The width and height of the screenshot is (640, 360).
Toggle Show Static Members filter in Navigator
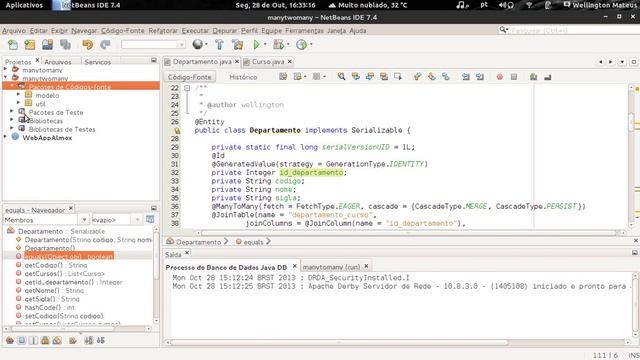(33, 340)
